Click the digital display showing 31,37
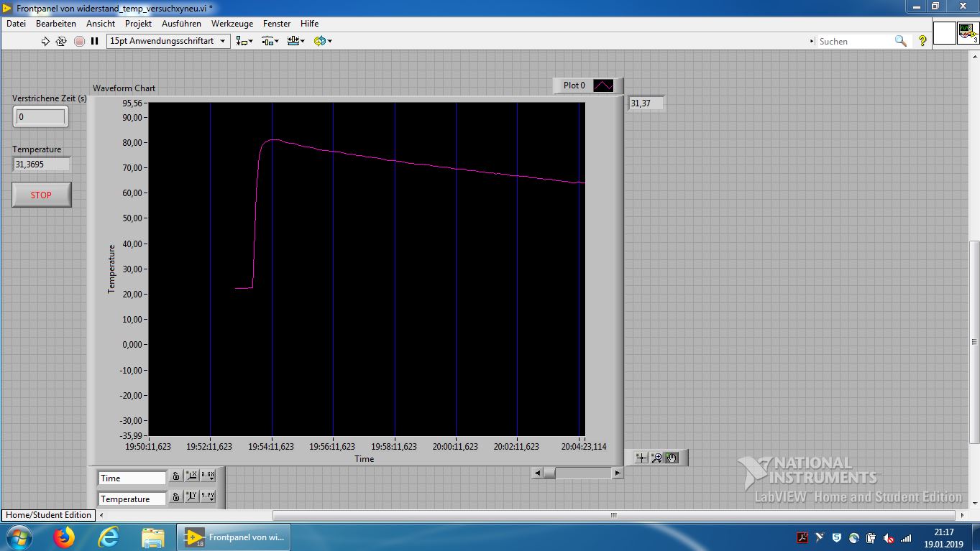 (x=646, y=103)
